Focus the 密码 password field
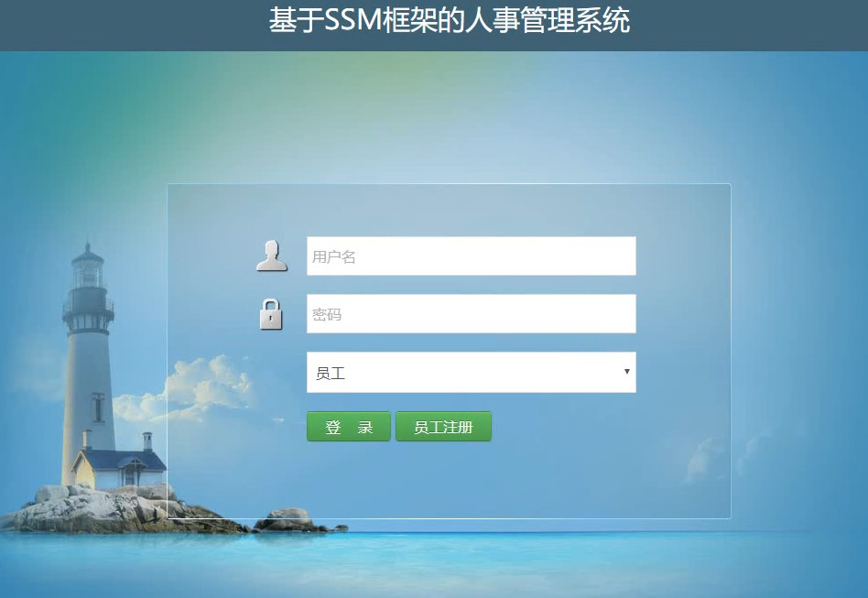The width and height of the screenshot is (868, 598). [472, 313]
